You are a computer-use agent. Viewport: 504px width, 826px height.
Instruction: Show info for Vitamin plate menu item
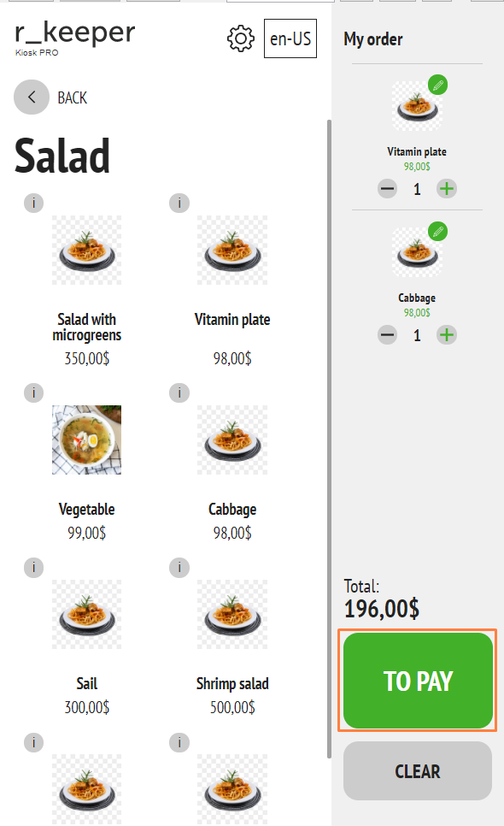[x=179, y=203]
